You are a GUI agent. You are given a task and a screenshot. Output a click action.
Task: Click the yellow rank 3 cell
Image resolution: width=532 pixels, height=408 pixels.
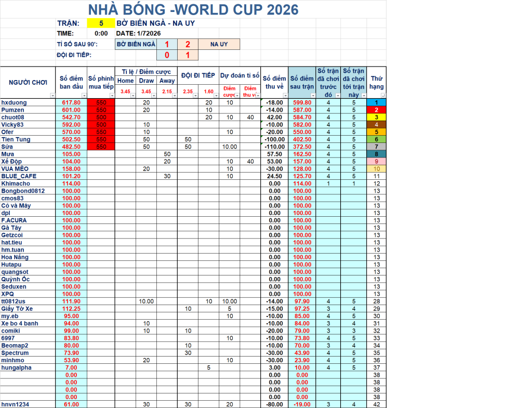[x=376, y=117]
